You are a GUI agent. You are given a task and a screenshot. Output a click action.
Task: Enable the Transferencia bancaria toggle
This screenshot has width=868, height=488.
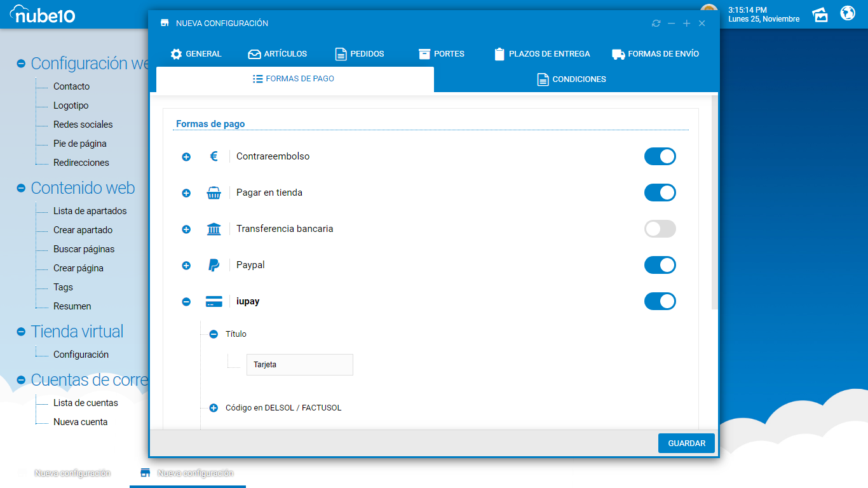[660, 229]
